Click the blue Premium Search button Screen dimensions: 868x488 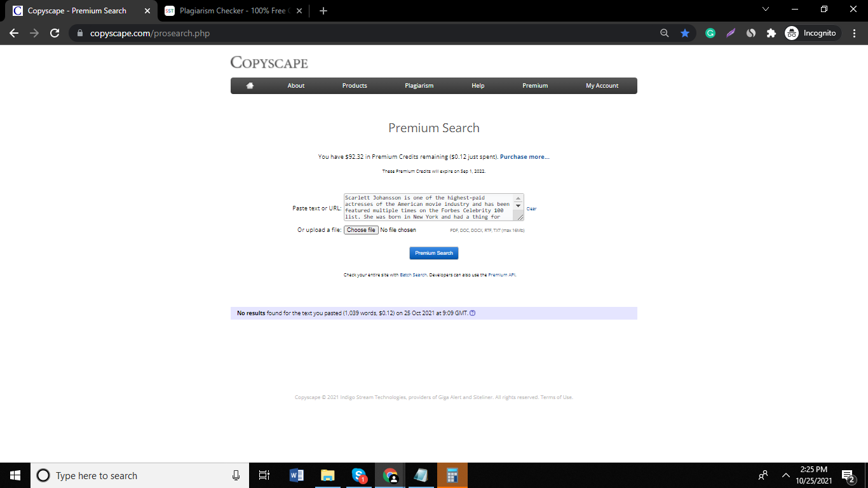(x=434, y=253)
